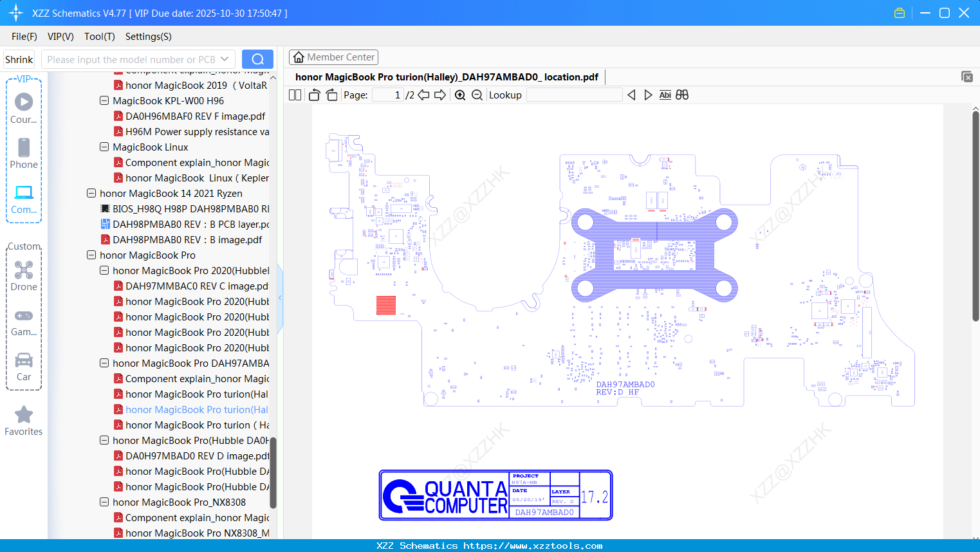Collapse honor MagicBook Pro DAH97AMBA node
The image size is (980, 552).
104,363
